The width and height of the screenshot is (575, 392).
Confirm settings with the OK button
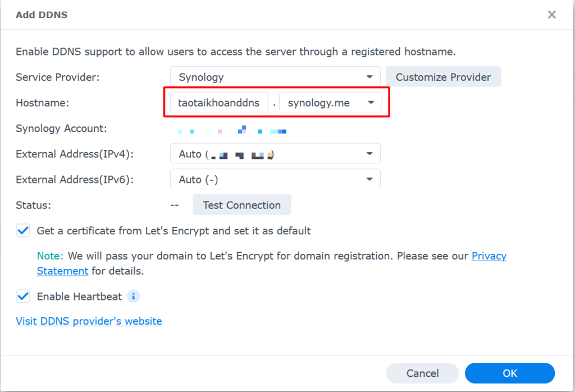click(x=510, y=373)
